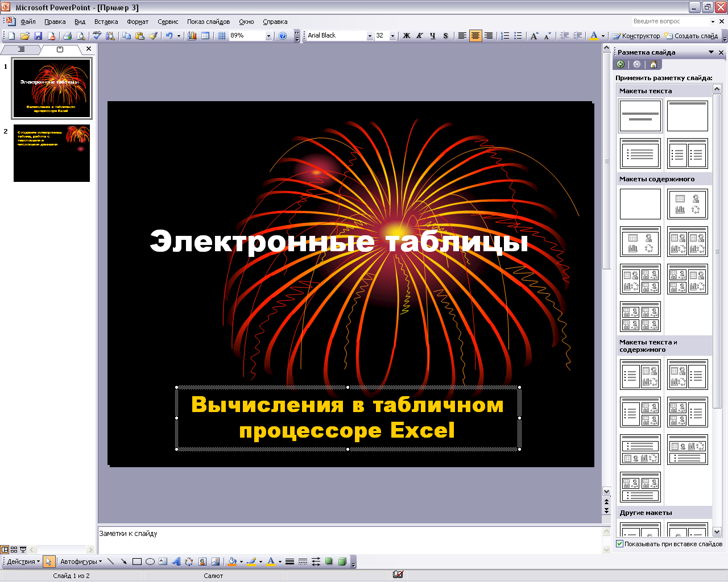Open the Показ слайдов menu
Viewport: 728px width, 582px height.
[x=209, y=22]
